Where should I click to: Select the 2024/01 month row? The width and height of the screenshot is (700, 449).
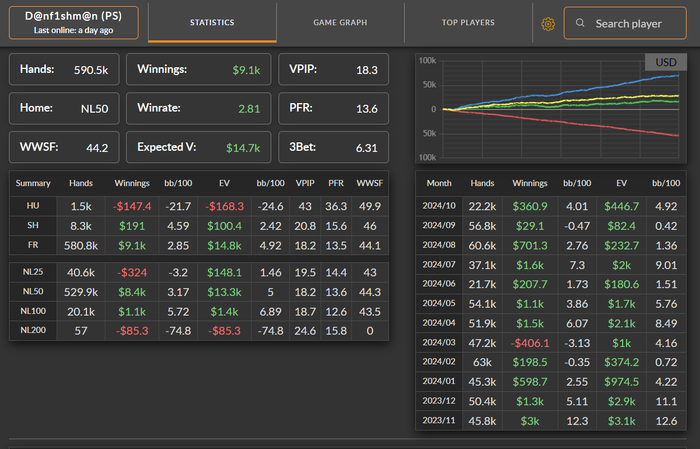[x=551, y=382]
